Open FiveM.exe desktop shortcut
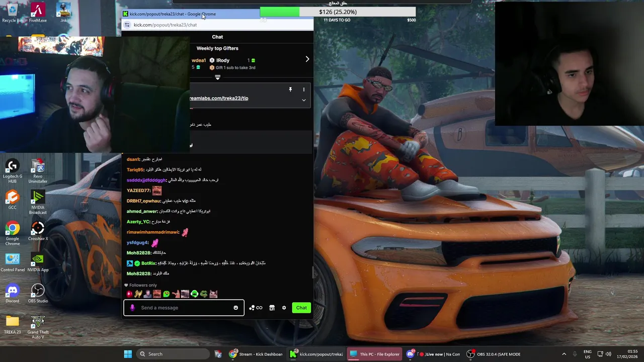The height and width of the screenshot is (362, 644). [x=38, y=13]
